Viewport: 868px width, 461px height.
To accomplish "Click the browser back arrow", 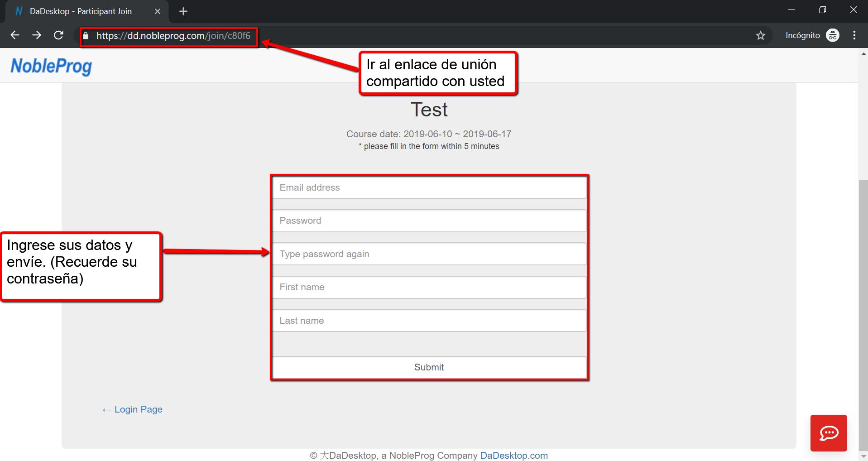I will [15, 35].
